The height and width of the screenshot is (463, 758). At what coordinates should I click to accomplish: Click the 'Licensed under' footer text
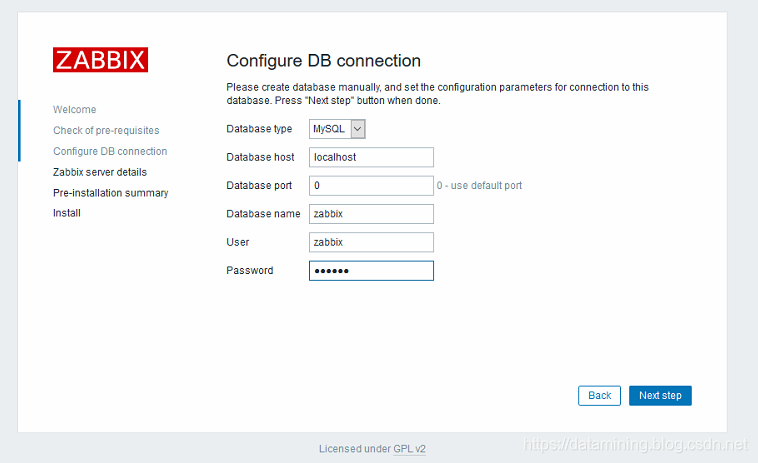pos(355,449)
